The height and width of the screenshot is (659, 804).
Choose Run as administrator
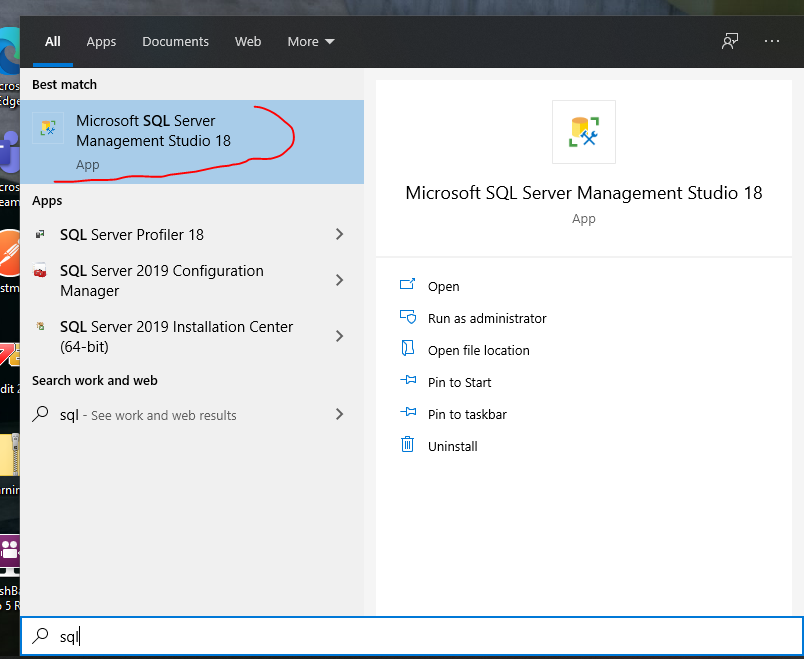[x=487, y=318]
